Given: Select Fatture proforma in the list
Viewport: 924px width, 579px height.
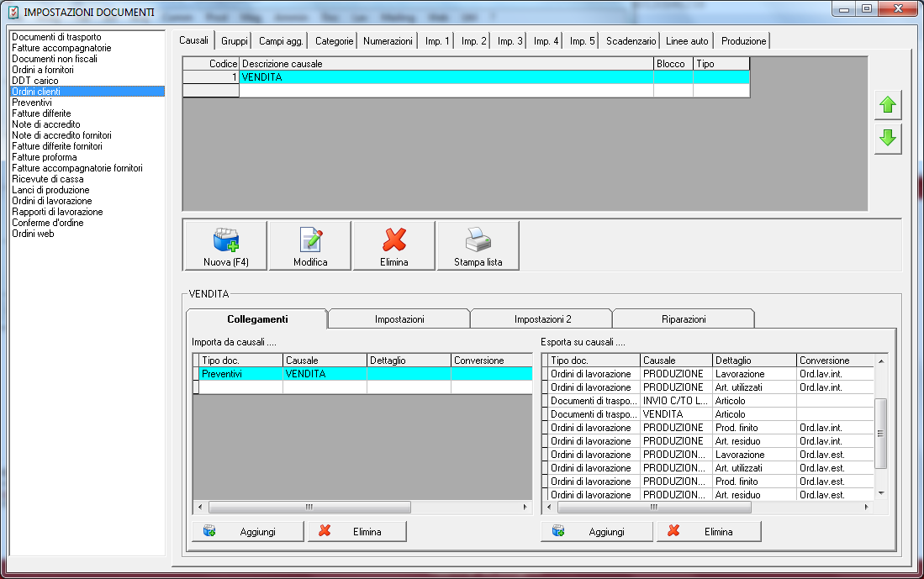Looking at the screenshot, I should click(45, 156).
